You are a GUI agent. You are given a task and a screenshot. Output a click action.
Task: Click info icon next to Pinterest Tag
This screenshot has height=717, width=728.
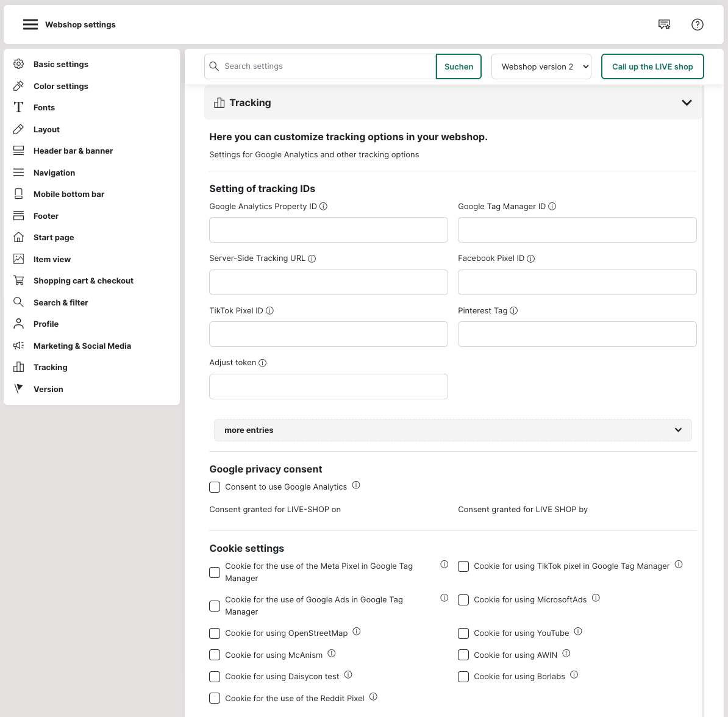click(514, 311)
